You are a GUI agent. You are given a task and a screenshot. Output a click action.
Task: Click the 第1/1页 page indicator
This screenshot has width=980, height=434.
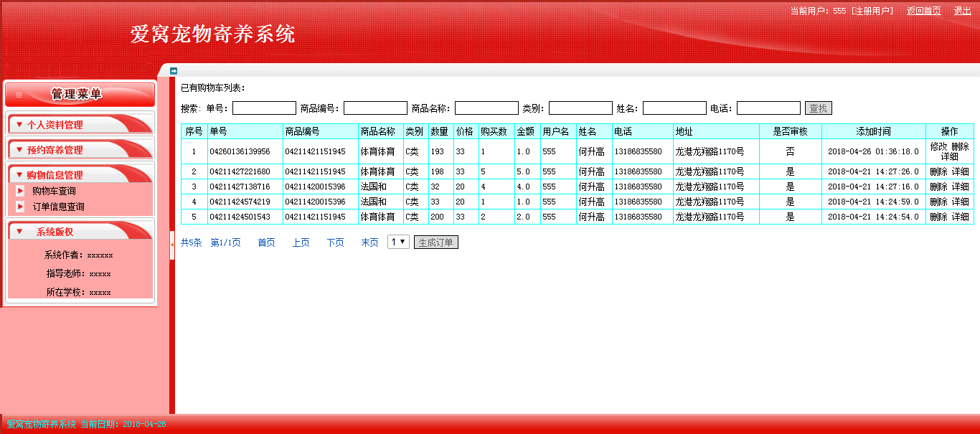click(x=225, y=242)
